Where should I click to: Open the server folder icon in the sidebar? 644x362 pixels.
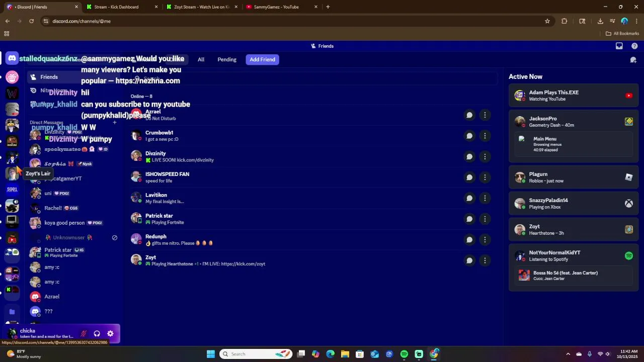[x=12, y=312]
